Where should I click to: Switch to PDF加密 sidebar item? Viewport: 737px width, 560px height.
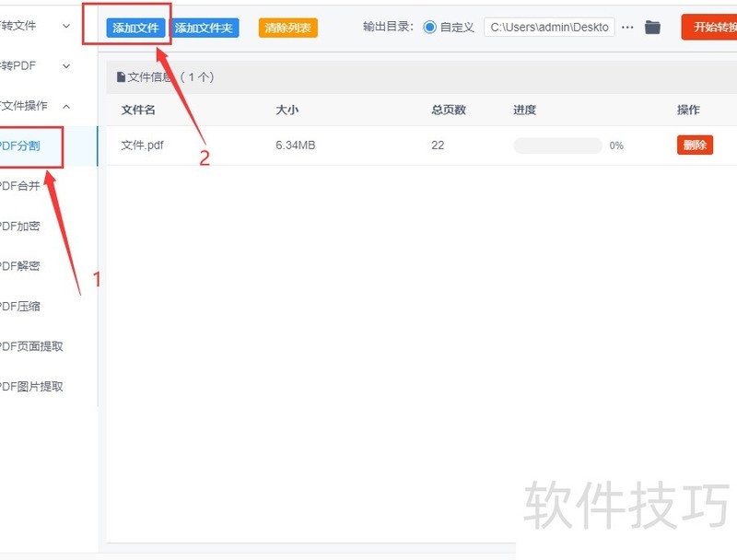coord(20,227)
